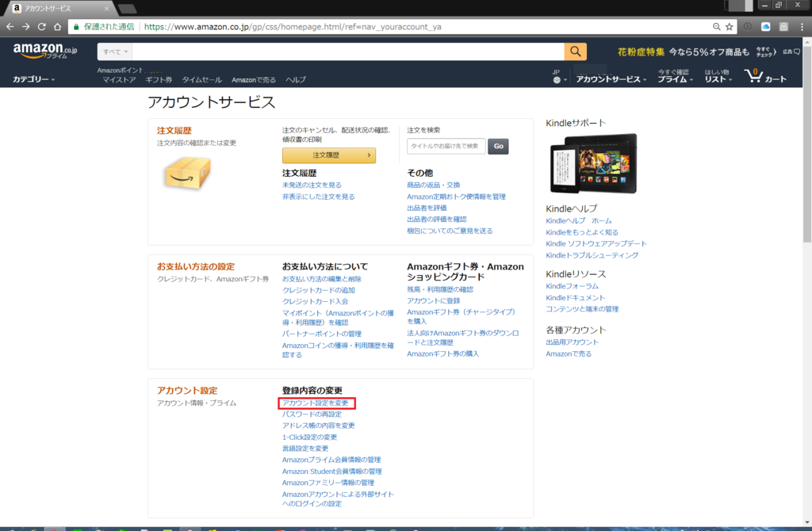The height and width of the screenshot is (531, 812).
Task: Submit search with the orange magnifier button
Action: (576, 52)
